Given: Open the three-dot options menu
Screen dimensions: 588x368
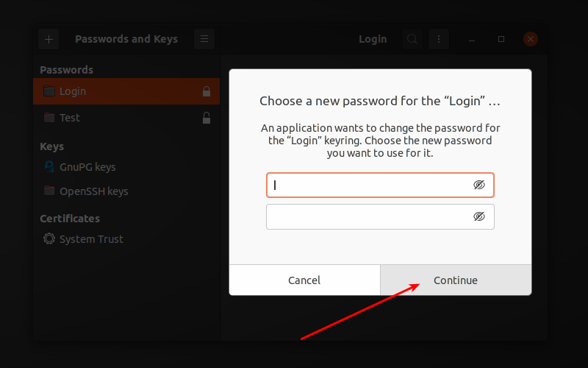Looking at the screenshot, I should pyautogui.click(x=439, y=39).
